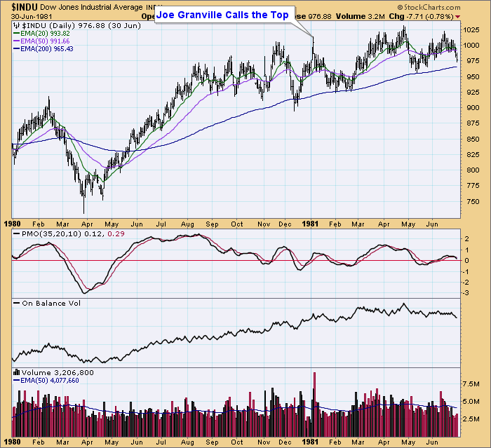Click the black PMO legend line marker

[17, 233]
